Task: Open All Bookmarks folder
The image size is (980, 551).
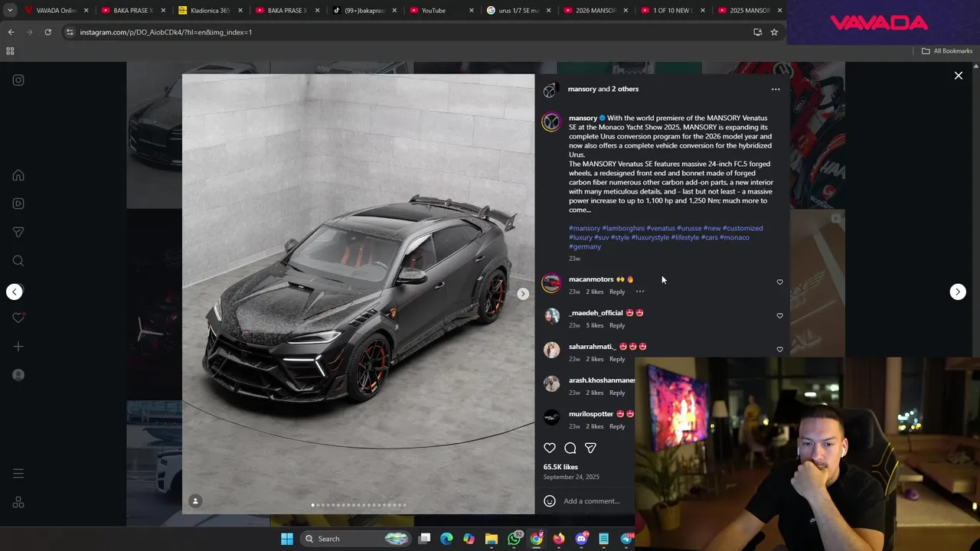Action: point(947,51)
